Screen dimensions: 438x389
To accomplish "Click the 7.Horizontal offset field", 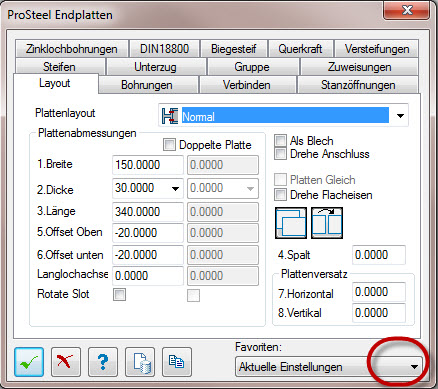I will [x=379, y=292].
